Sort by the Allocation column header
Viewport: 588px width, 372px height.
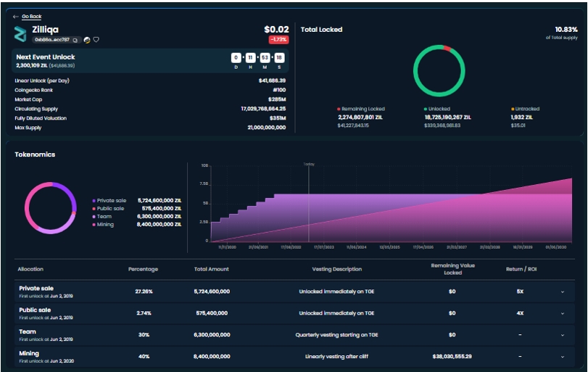[30, 269]
